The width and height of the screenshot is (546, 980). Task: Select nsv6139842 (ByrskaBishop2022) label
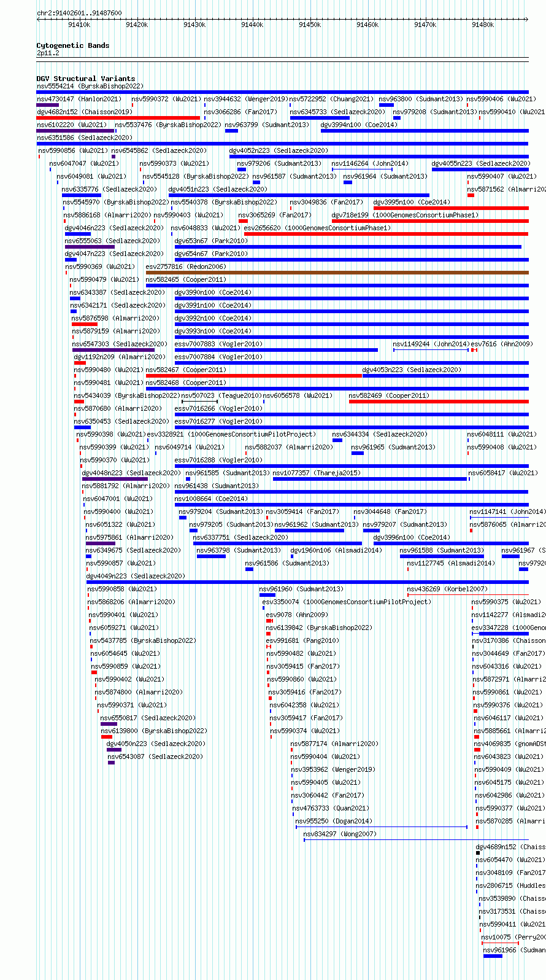pos(319,628)
